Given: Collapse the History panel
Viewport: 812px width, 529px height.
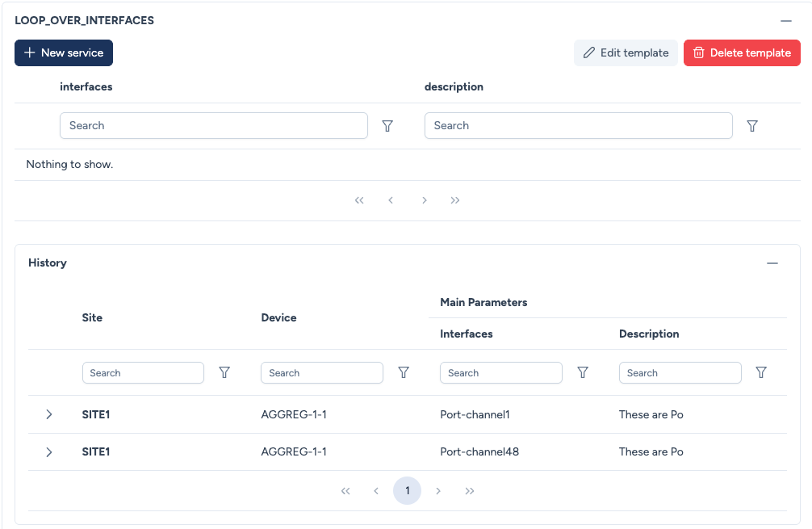Looking at the screenshot, I should (772, 263).
